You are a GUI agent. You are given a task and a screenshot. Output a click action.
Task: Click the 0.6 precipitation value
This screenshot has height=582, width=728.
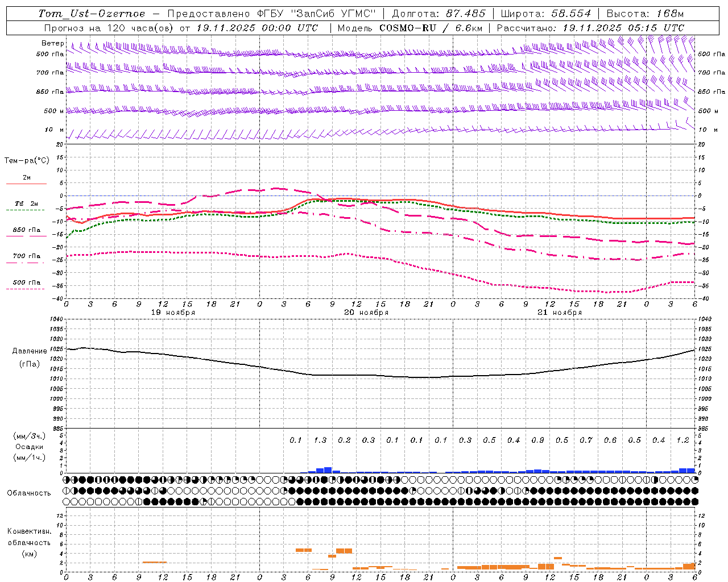[610, 440]
